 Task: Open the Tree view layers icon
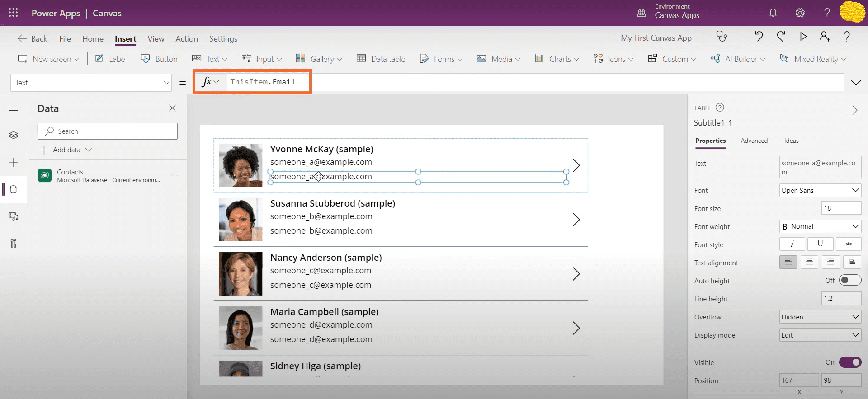pyautogui.click(x=14, y=135)
